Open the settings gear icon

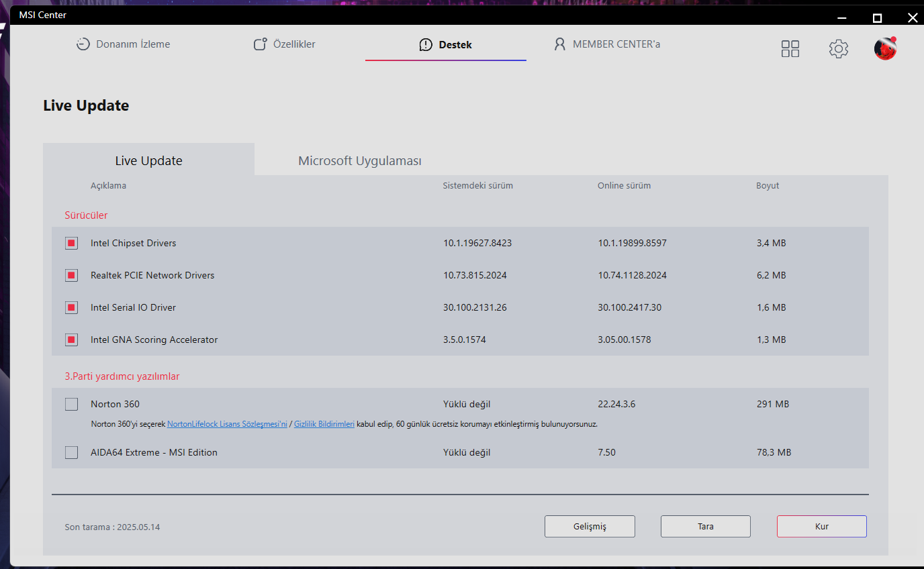(x=839, y=48)
